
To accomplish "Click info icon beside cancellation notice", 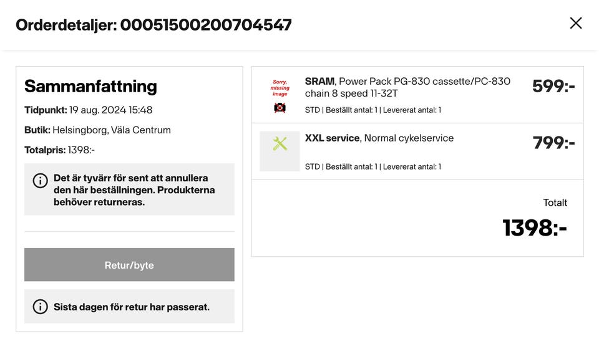I will pyautogui.click(x=40, y=181).
